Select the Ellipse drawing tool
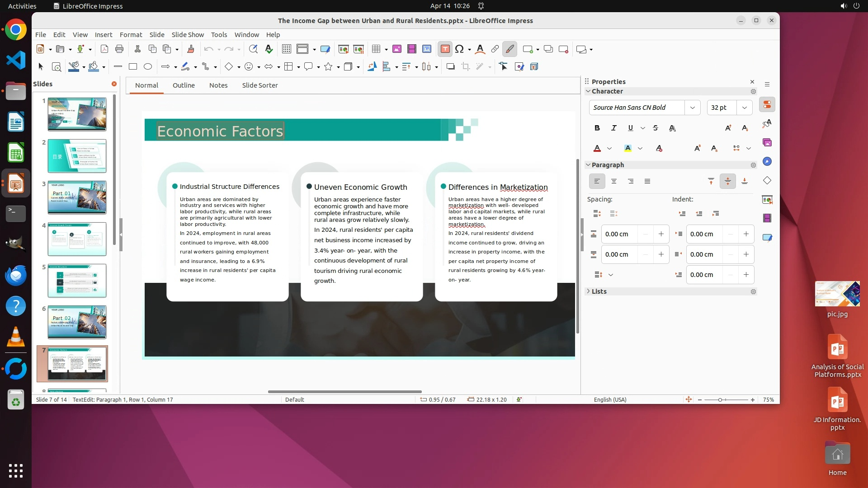Screen dimensions: 868x488 tap(148, 67)
